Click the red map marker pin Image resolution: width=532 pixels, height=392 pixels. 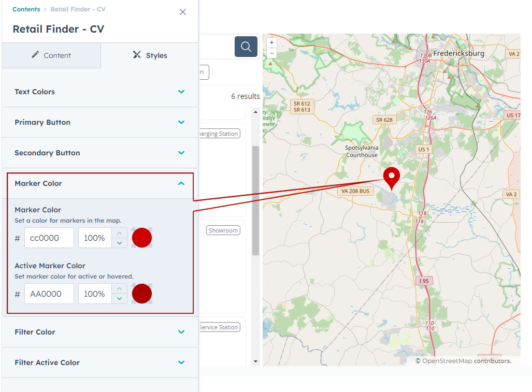[x=392, y=178]
